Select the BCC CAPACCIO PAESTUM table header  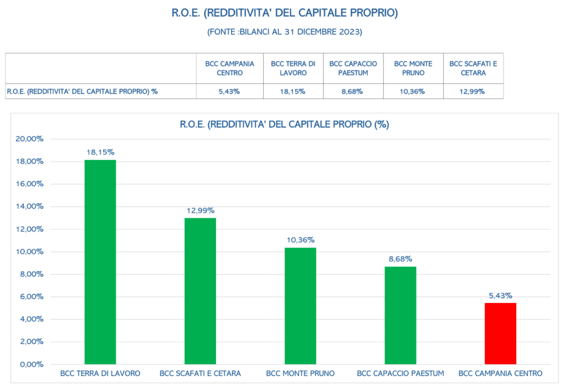(353, 68)
